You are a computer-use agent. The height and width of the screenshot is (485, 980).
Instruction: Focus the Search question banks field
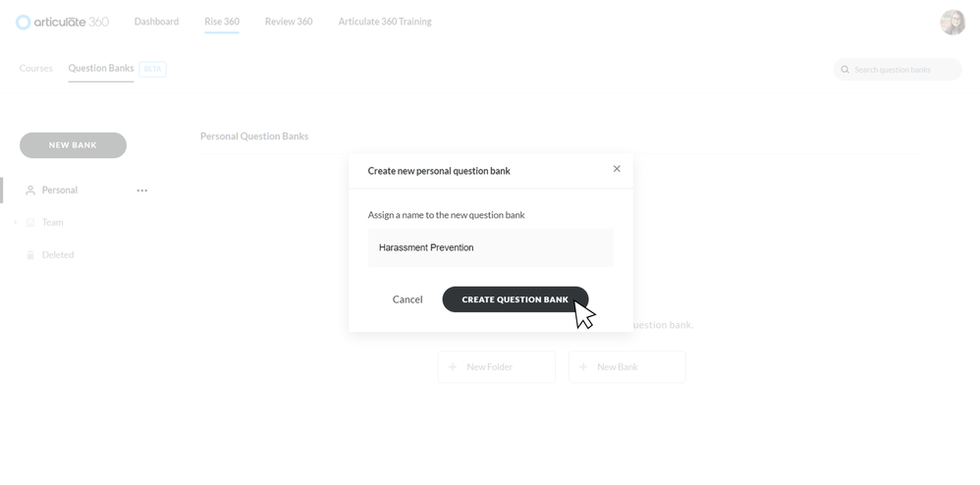click(903, 70)
